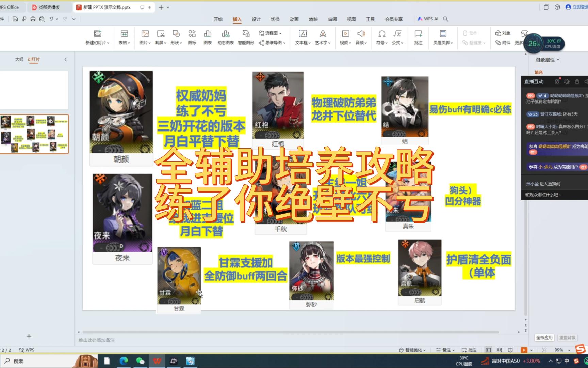Screen dimensions: 588x368
Task: Click the 截屏 screenshot icon
Action: pyautogui.click(x=161, y=34)
